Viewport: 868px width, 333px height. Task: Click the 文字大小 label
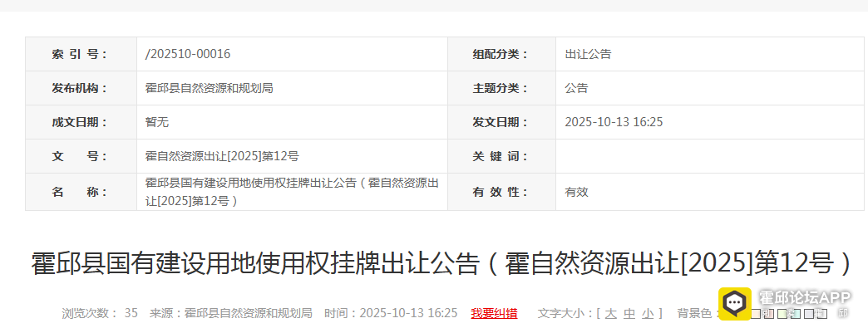point(565,314)
